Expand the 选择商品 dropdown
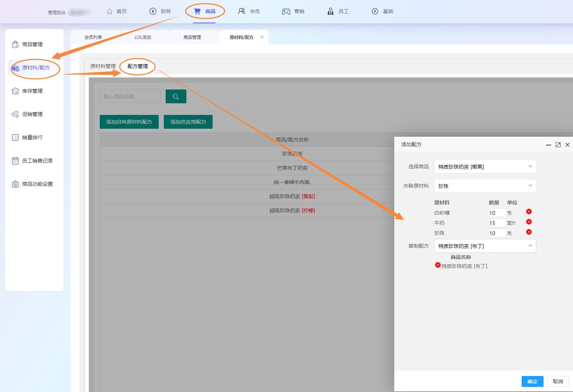This screenshot has width=573, height=392. [485, 167]
